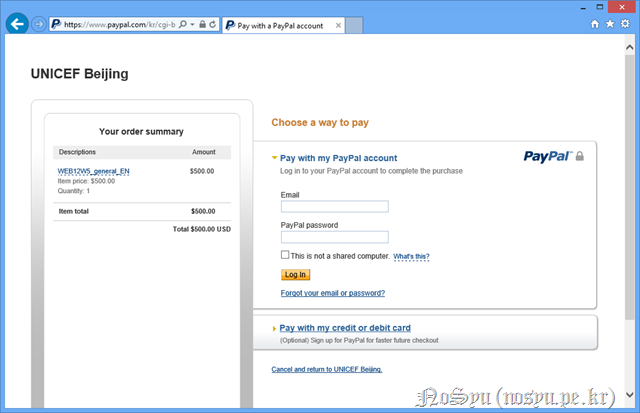
Task: Open the browser Home icon
Action: pos(596,24)
